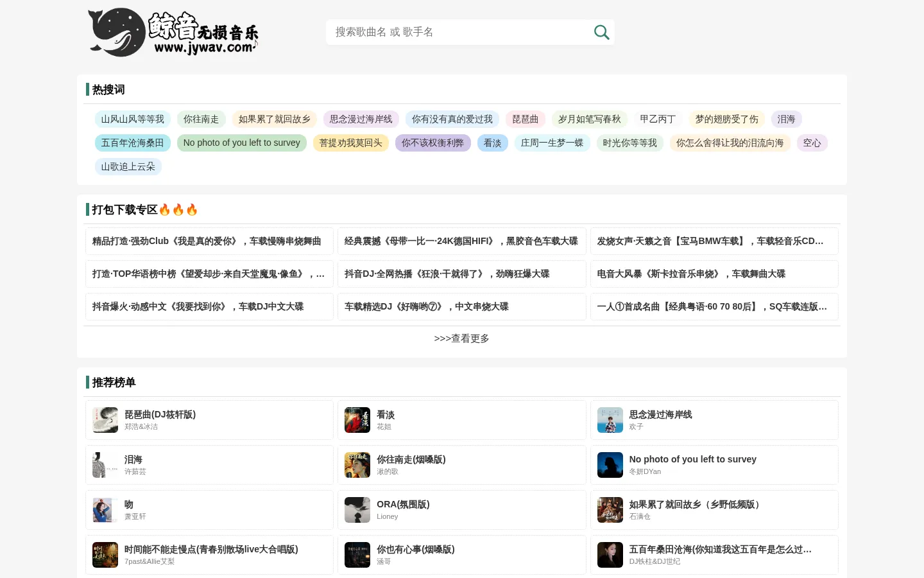Click the magnifier search icon
The image size is (924, 578).
point(601,32)
